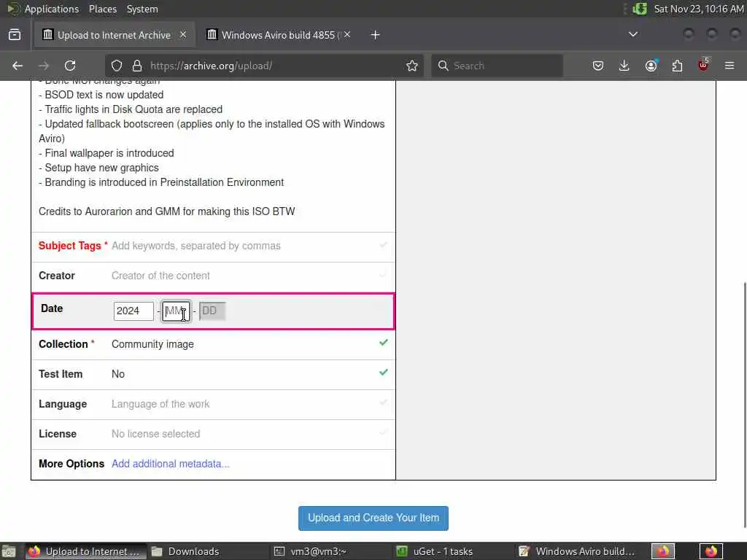Open the Applications menu
The width and height of the screenshot is (747, 560).
coord(52,9)
